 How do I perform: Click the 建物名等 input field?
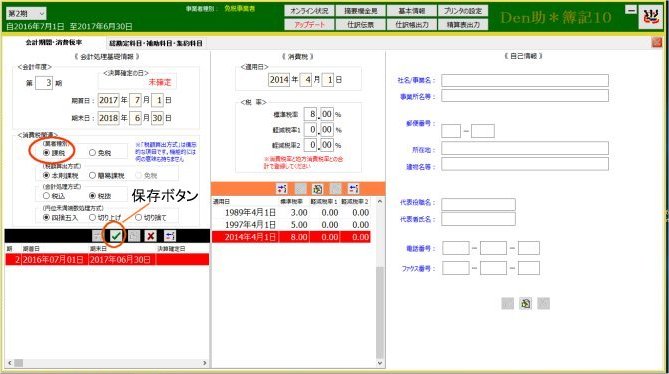(x=525, y=164)
